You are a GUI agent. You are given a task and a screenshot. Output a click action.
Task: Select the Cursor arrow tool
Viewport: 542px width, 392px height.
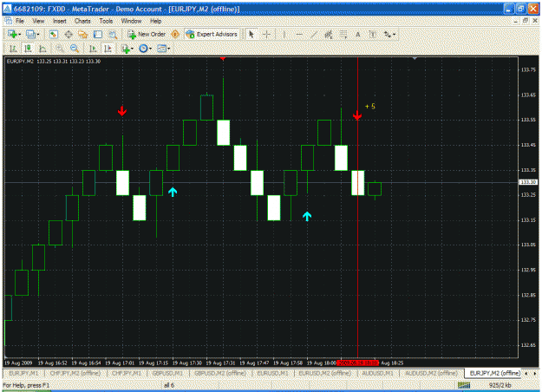(251, 34)
